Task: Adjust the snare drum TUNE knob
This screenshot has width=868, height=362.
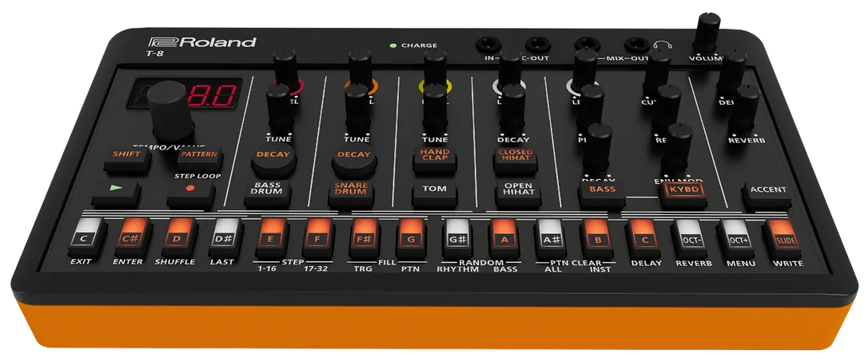Action: pos(357,108)
